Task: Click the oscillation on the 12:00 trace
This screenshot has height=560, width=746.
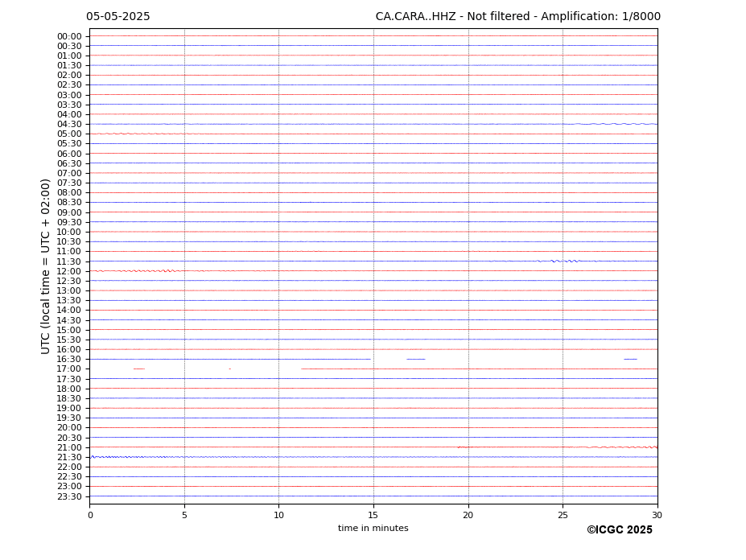Action: pyautogui.click(x=150, y=270)
